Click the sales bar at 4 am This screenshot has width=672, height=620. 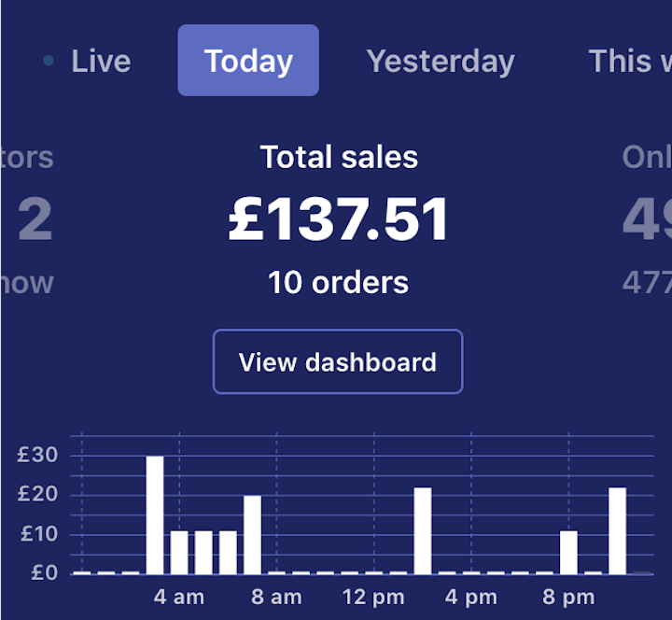(179, 552)
